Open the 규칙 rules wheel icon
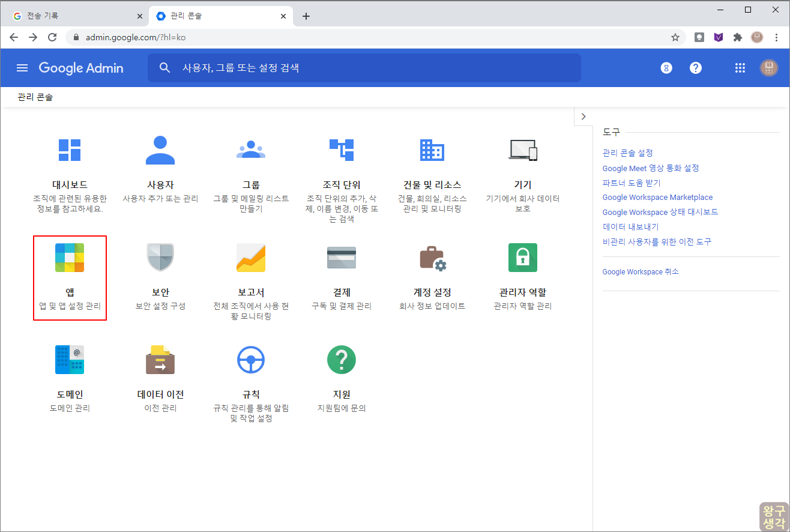790x532 pixels. point(251,360)
